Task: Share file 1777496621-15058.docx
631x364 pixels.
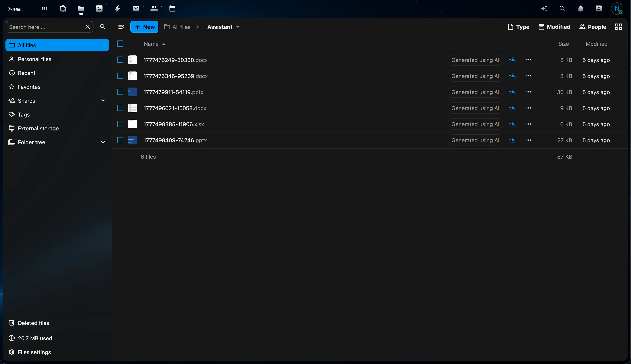Action: (512, 108)
